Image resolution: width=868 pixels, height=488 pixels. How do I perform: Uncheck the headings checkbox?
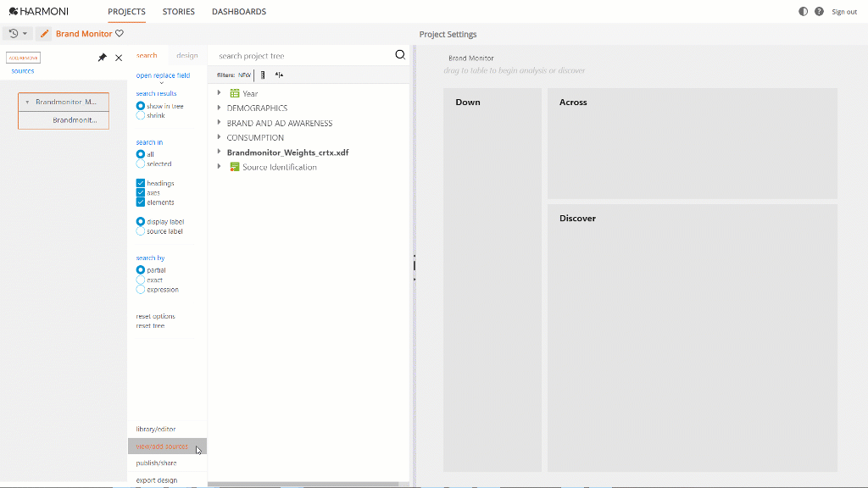click(x=141, y=183)
